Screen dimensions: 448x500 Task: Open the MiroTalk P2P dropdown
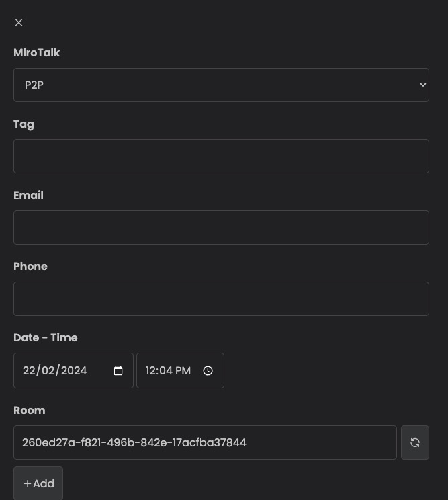click(221, 85)
